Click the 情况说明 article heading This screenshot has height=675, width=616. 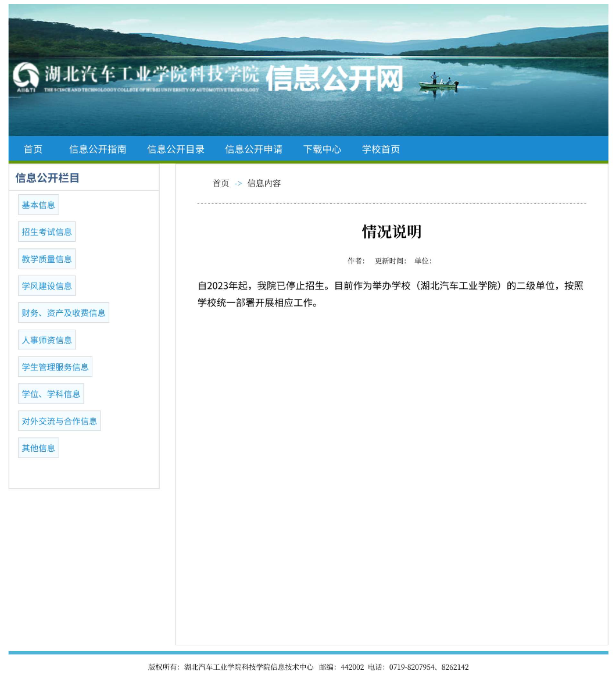coord(392,231)
